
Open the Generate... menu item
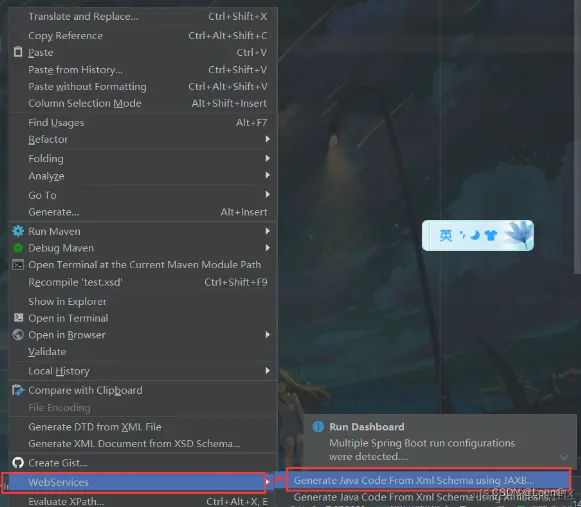[x=143, y=212]
